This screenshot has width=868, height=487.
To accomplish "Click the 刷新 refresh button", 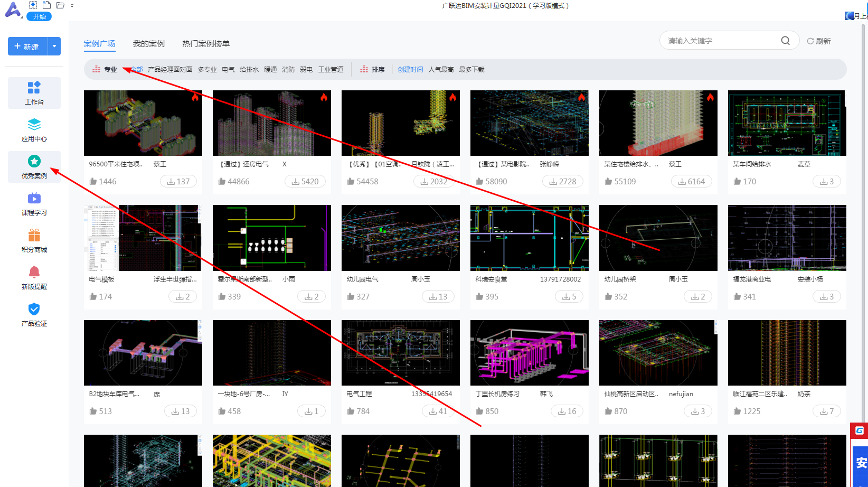I will [x=819, y=41].
